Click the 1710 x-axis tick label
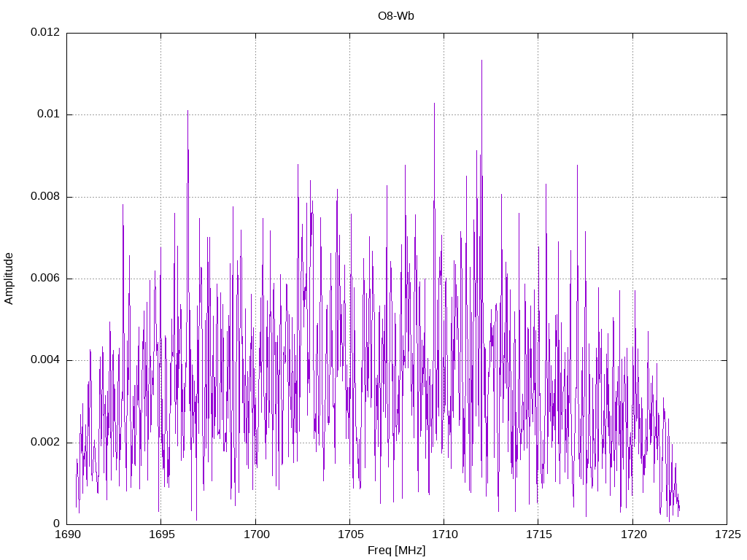747x560 pixels. click(444, 534)
